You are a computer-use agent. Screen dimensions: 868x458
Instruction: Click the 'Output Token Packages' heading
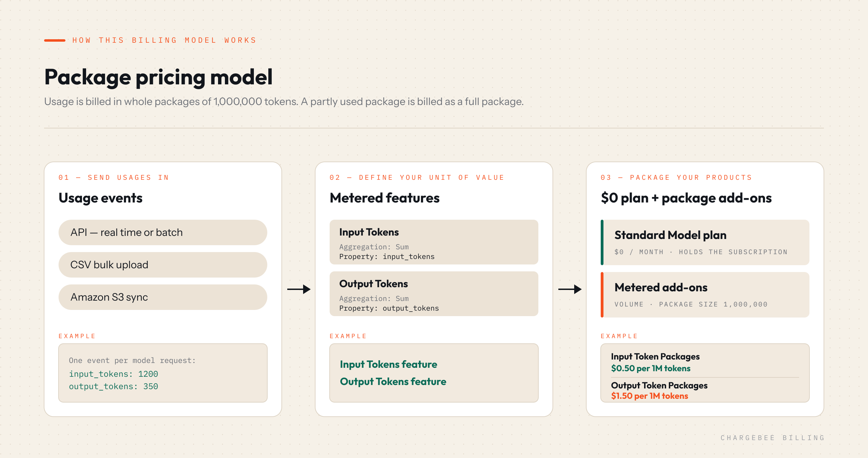coord(659,386)
